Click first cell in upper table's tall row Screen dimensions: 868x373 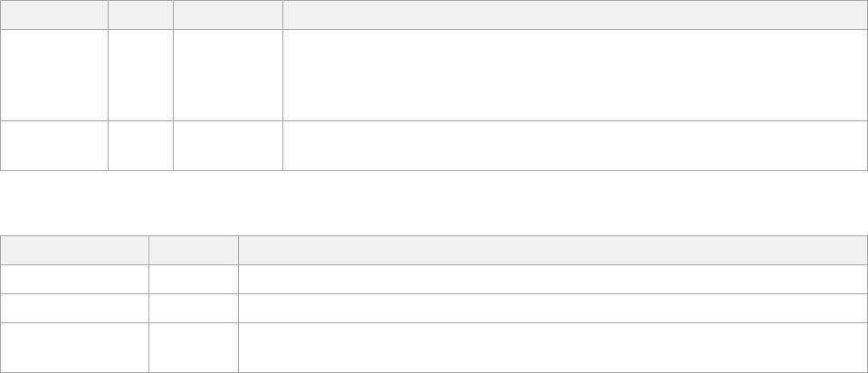point(54,75)
